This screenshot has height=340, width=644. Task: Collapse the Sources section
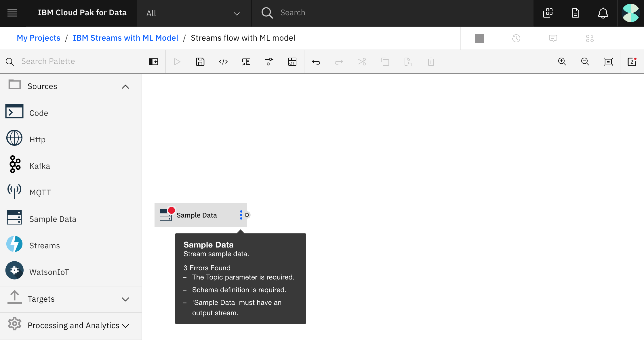125,86
